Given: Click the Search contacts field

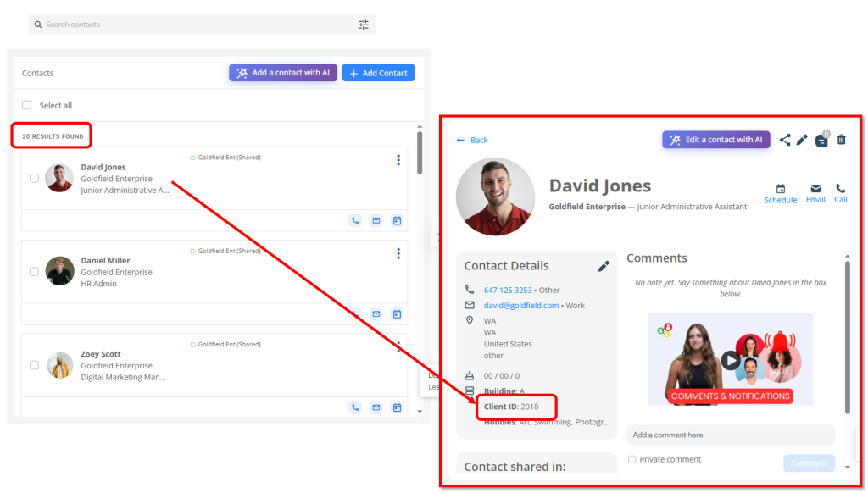Looking at the screenshot, I should [195, 25].
